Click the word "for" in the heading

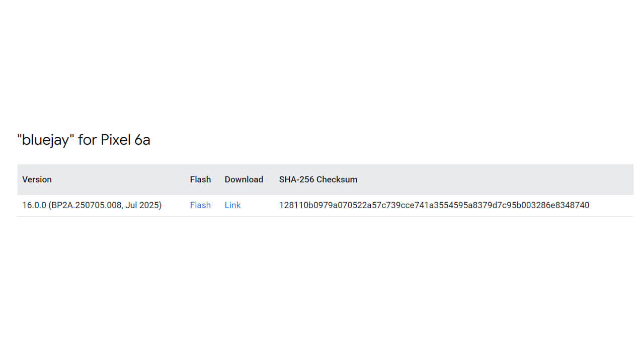point(88,140)
